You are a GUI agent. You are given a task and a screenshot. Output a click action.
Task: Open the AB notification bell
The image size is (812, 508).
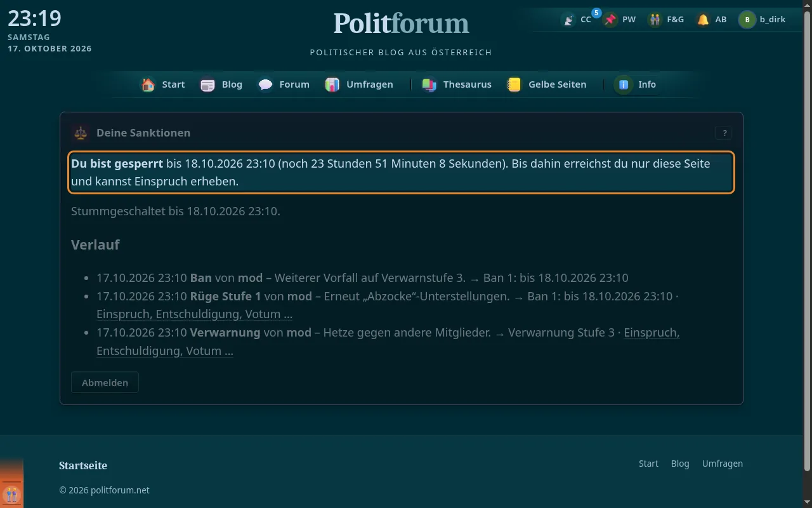coord(711,20)
